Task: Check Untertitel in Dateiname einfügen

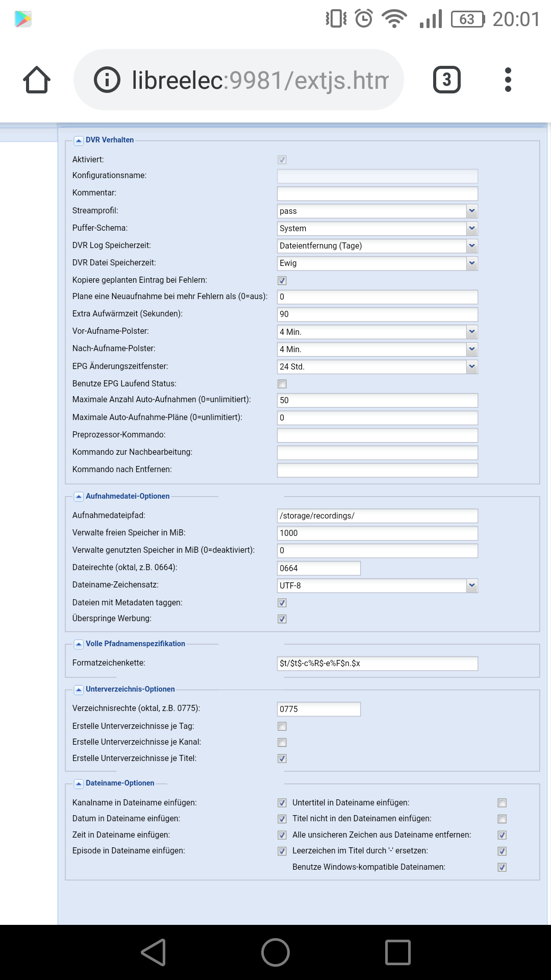Action: coord(502,803)
